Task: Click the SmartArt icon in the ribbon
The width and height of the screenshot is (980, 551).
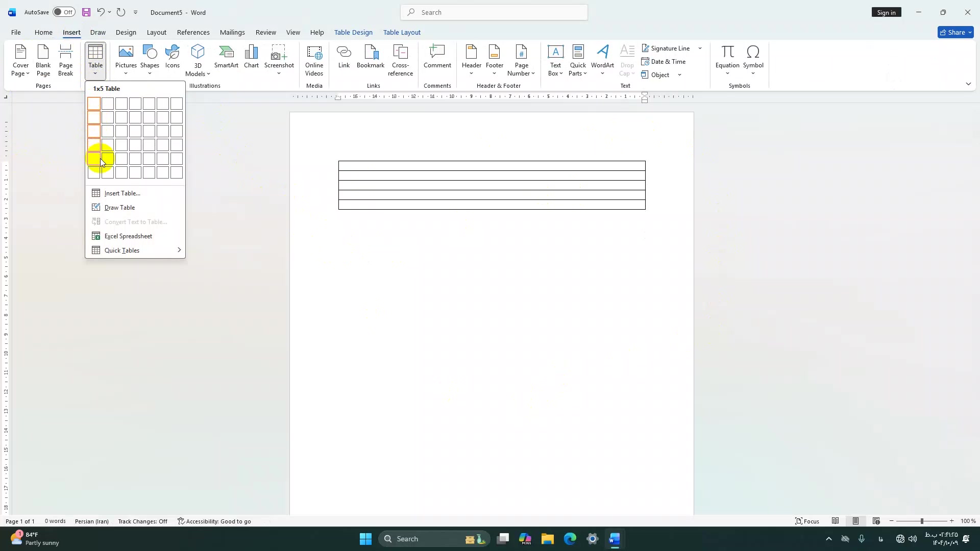Action: [x=226, y=57]
